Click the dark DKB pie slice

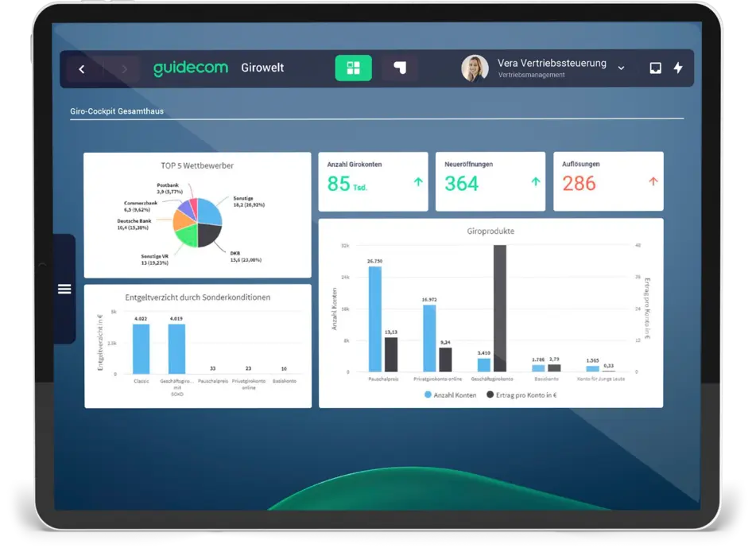coord(208,235)
